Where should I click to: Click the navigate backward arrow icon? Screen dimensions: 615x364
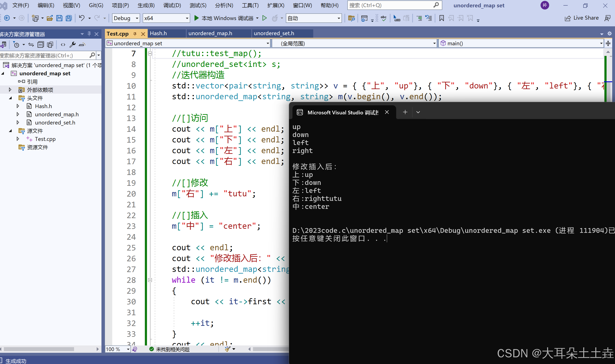coord(7,18)
